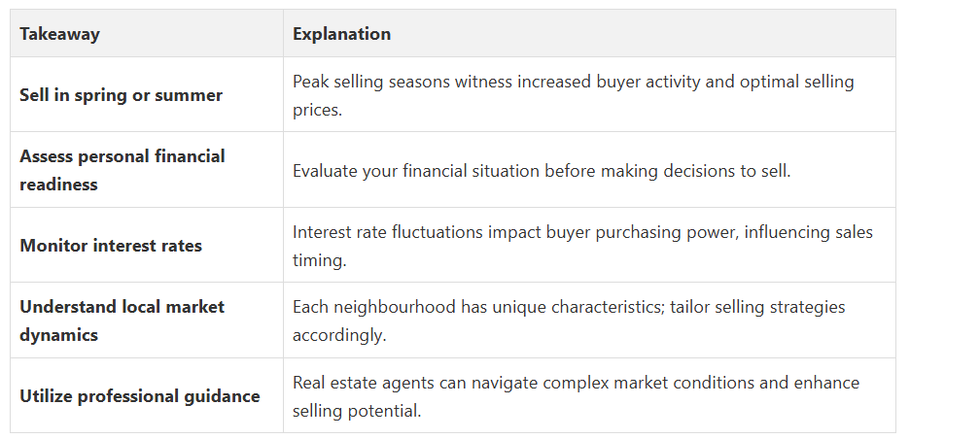Click the Takeaway column header

point(146,33)
